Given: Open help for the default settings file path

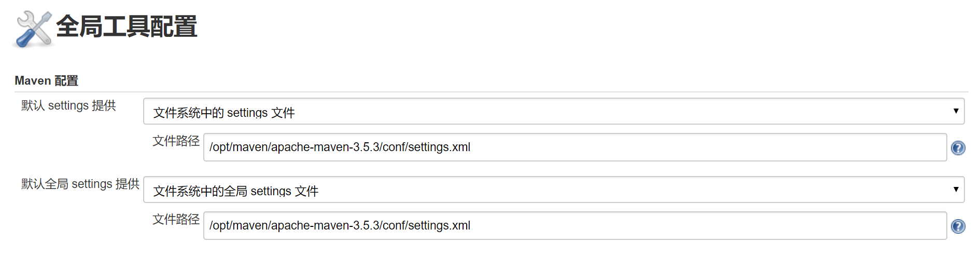Looking at the screenshot, I should 958,148.
